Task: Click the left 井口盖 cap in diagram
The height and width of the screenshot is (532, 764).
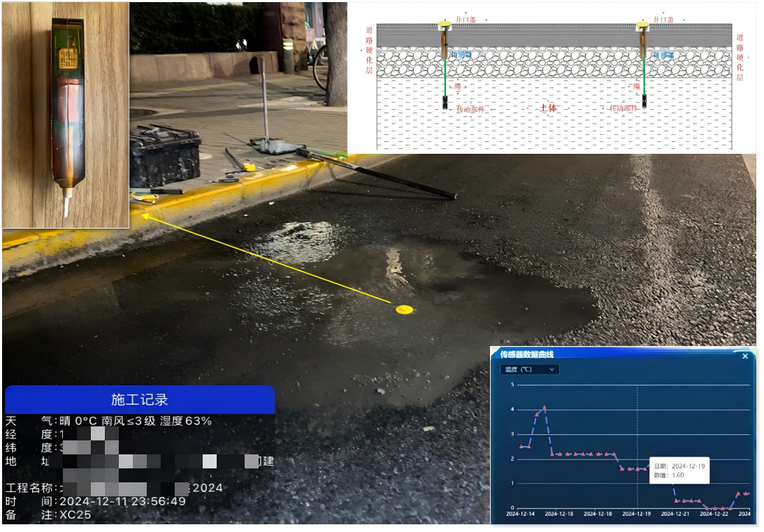Action: click(444, 27)
